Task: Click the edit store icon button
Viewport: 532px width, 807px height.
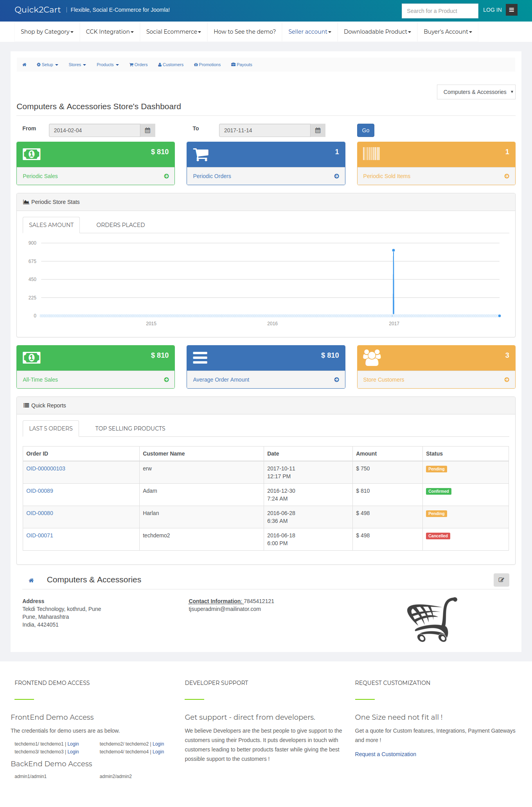Action: (x=501, y=580)
